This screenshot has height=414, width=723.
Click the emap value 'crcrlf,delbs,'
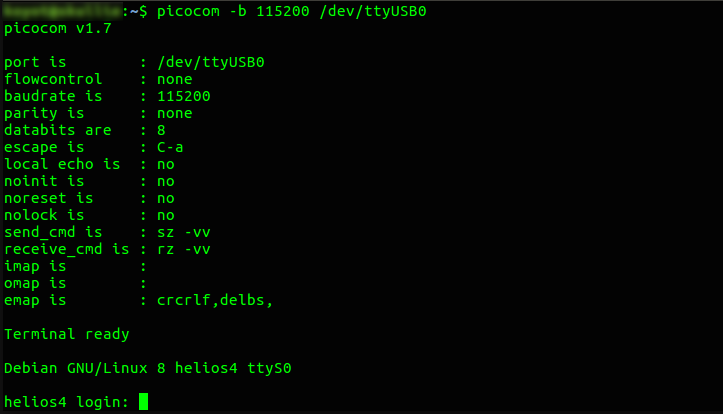click(x=215, y=301)
